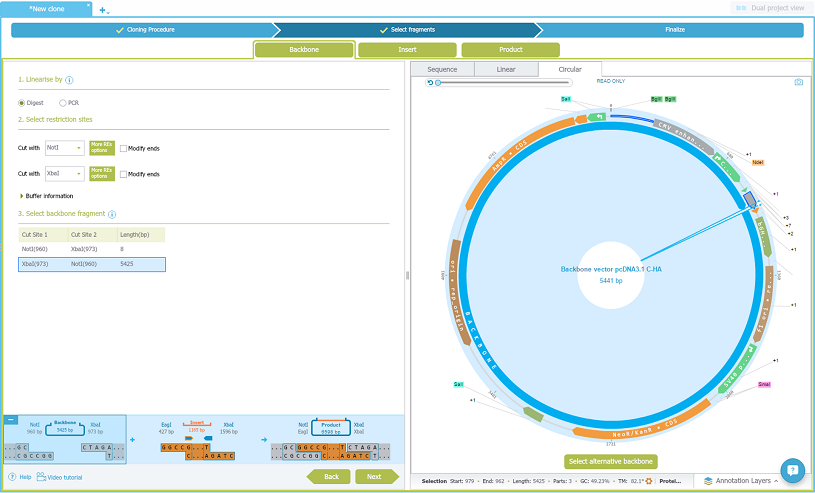Check Modify ends for XbaI cut

tap(123, 174)
